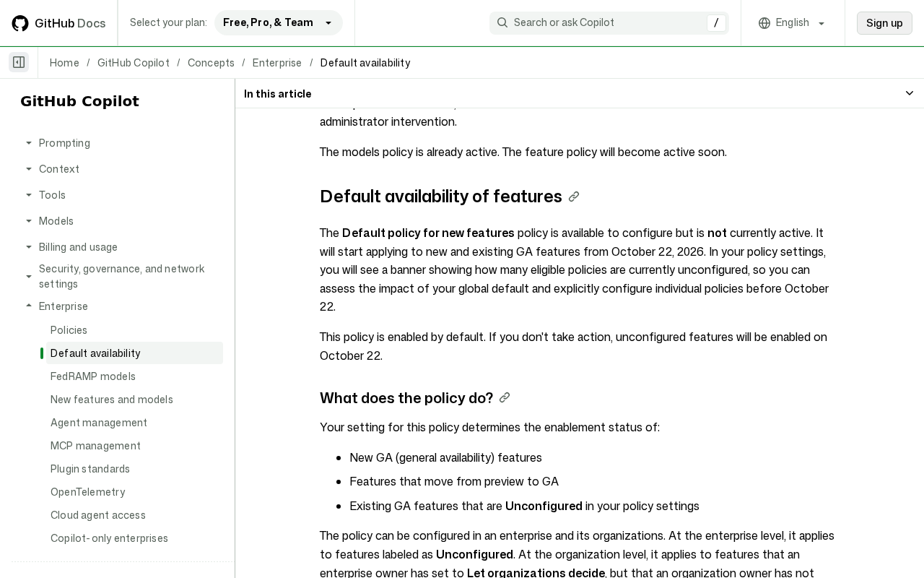Click the Tools sidebar label
Viewport: 924px width, 578px height.
point(52,195)
